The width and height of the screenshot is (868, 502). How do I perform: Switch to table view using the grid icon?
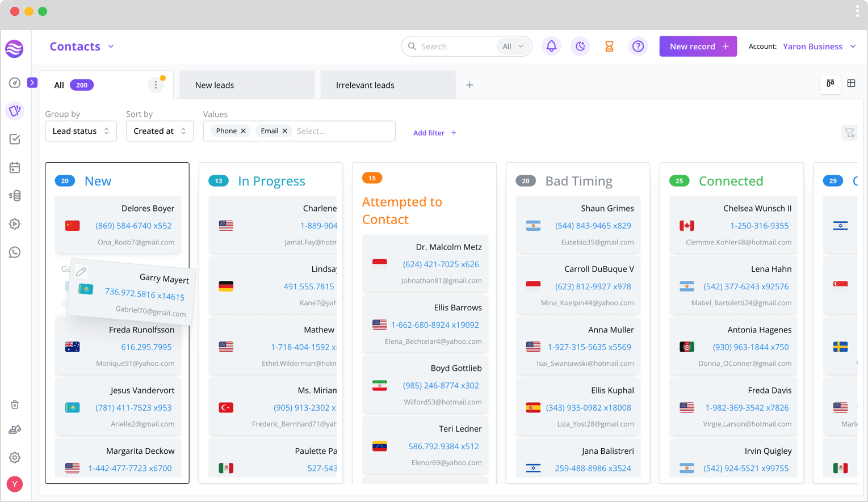(851, 83)
